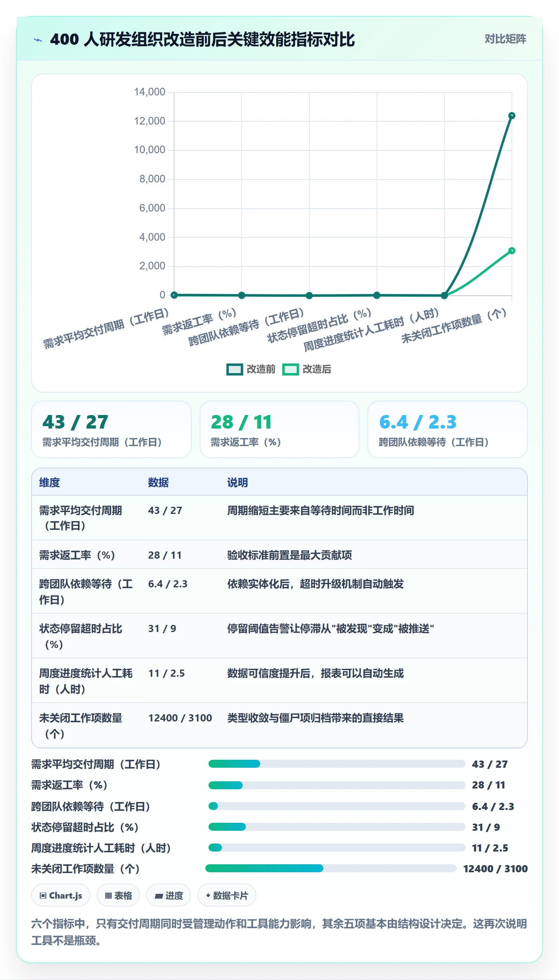Click the 12400 / 3100 value beside the progress bar
This screenshot has width=559, height=980.
pyautogui.click(x=495, y=869)
